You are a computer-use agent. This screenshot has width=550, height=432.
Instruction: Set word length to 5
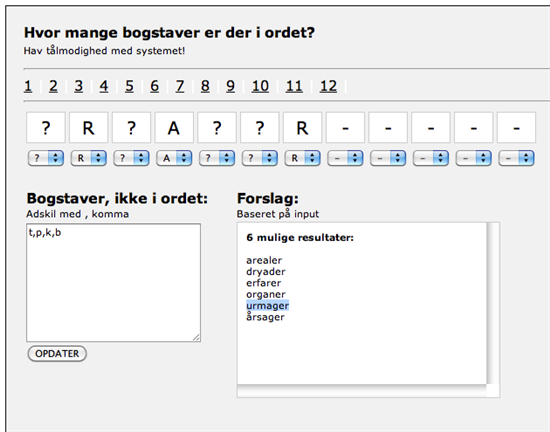click(129, 86)
